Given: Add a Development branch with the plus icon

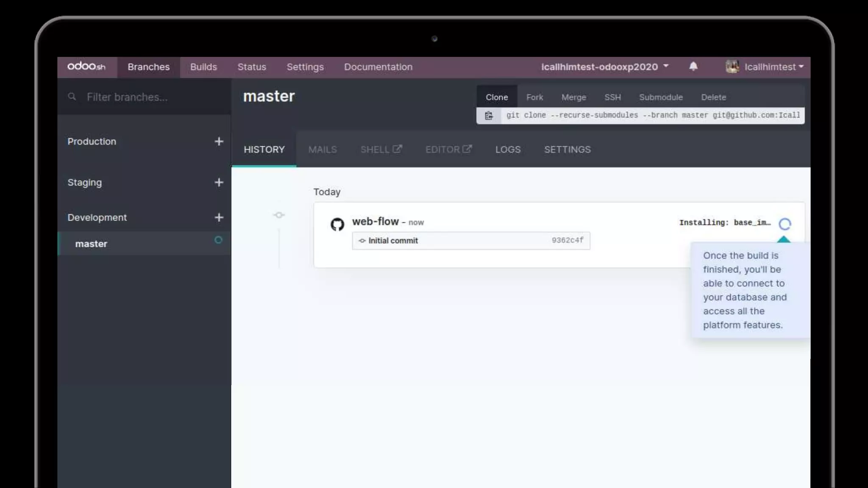Looking at the screenshot, I should (219, 217).
